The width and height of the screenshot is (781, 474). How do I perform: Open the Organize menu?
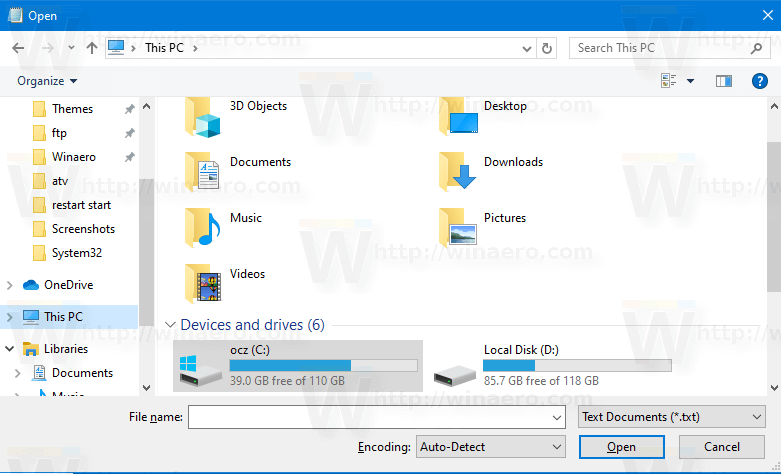click(x=47, y=81)
